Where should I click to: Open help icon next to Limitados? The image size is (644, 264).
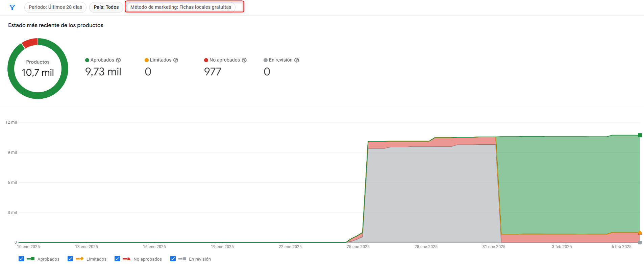point(176,60)
